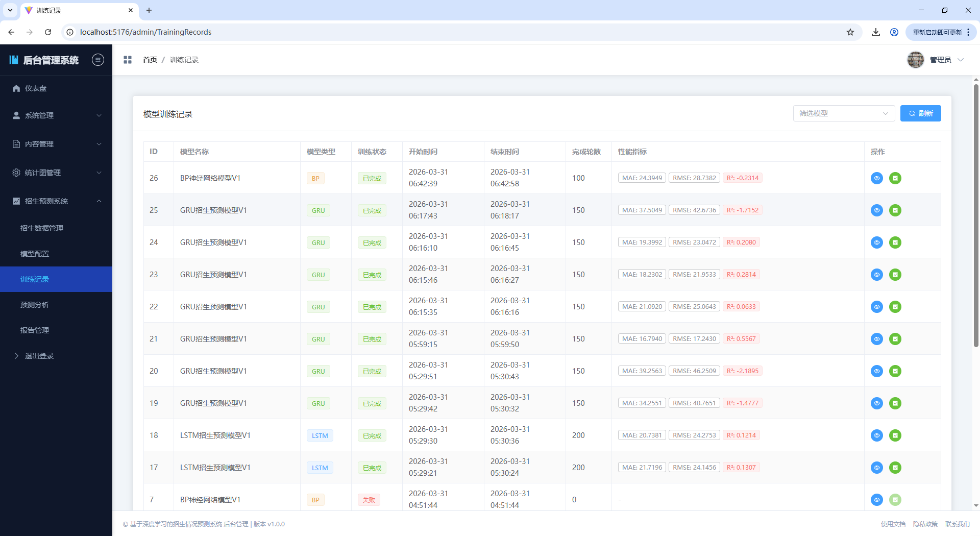Click the LSTM type tag in row 18
Screen dimensions: 980x536
coord(320,435)
